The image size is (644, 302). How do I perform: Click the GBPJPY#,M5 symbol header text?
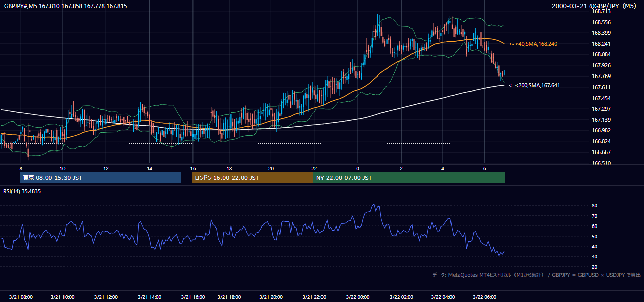pyautogui.click(x=65, y=6)
